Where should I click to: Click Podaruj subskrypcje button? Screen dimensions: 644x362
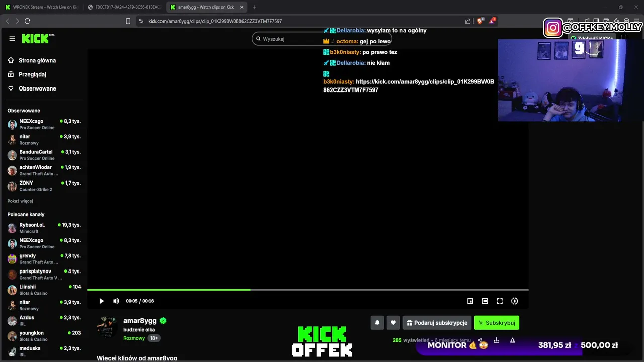click(437, 323)
